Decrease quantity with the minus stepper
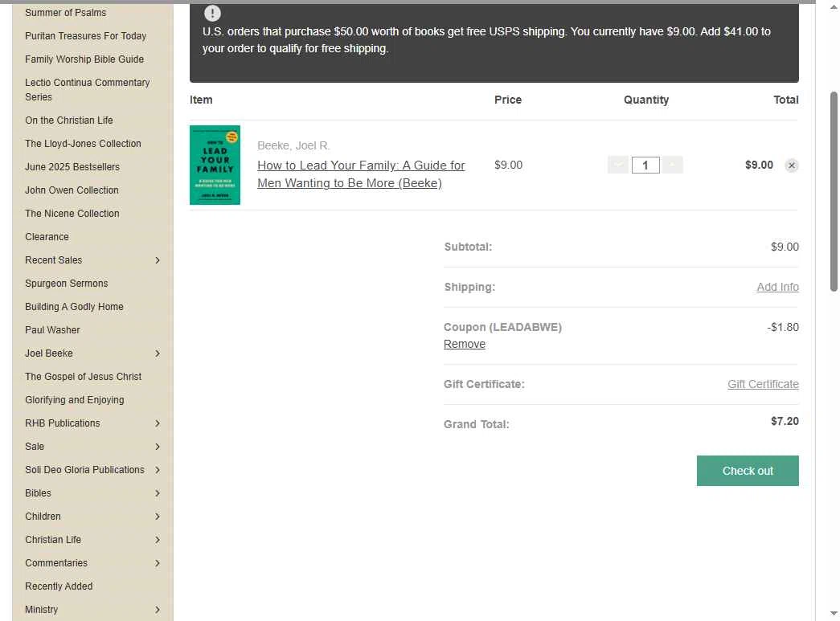This screenshot has width=840, height=621. point(617,165)
